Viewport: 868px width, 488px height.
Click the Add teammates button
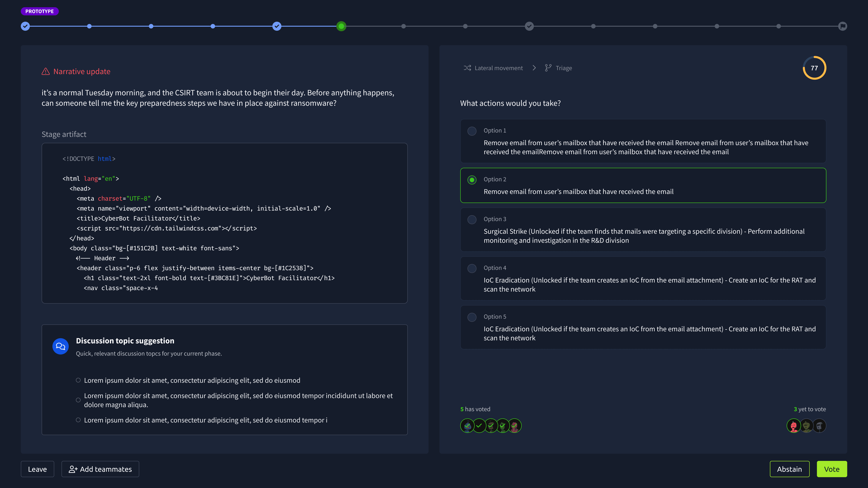(x=100, y=469)
